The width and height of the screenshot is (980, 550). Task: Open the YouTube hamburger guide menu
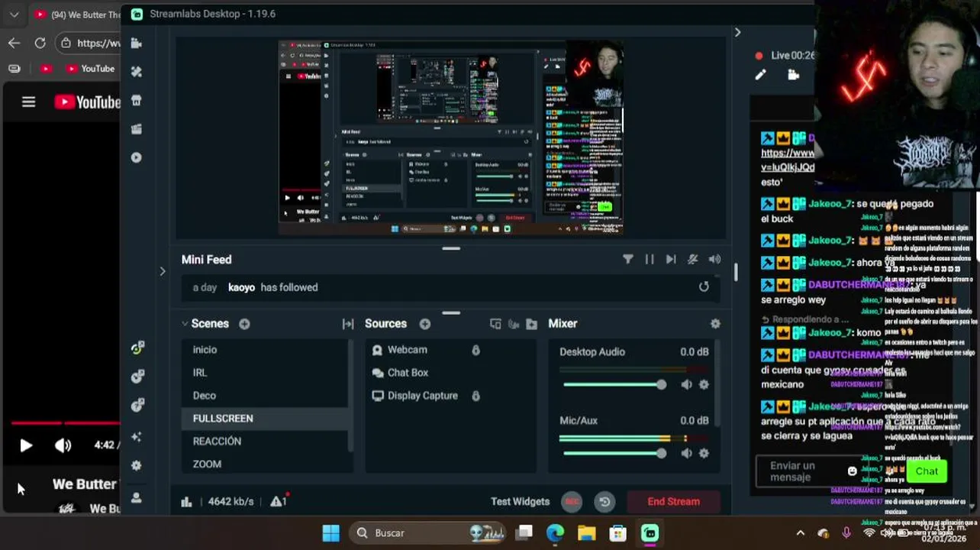coord(28,102)
